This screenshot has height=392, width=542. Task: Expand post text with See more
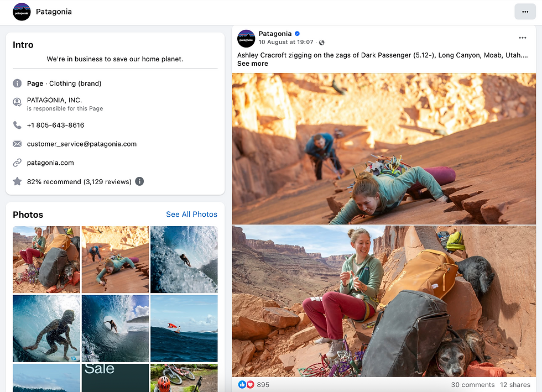coord(253,64)
